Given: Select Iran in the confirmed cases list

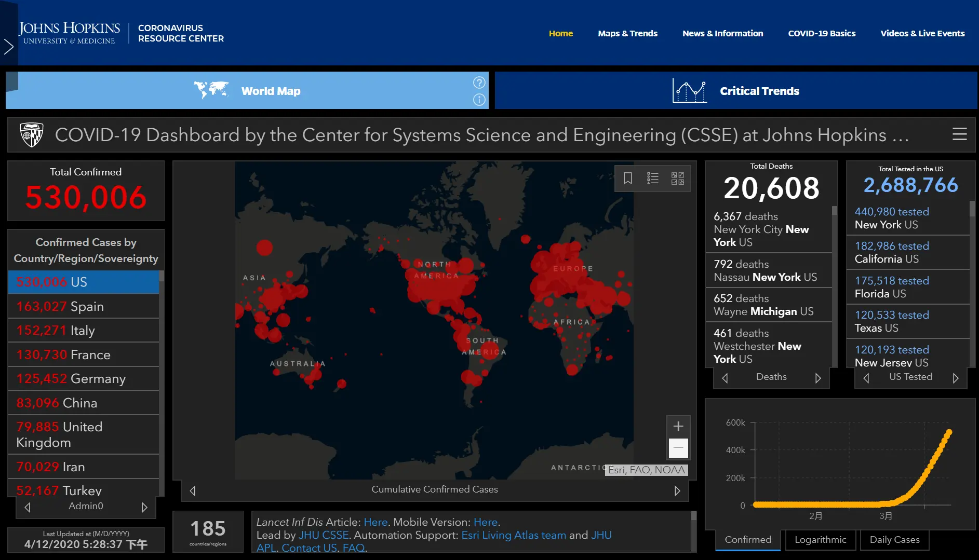Looking at the screenshot, I should point(84,467).
